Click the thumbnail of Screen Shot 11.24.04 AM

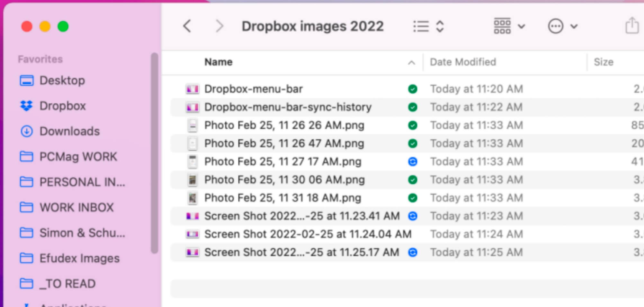[192, 234]
